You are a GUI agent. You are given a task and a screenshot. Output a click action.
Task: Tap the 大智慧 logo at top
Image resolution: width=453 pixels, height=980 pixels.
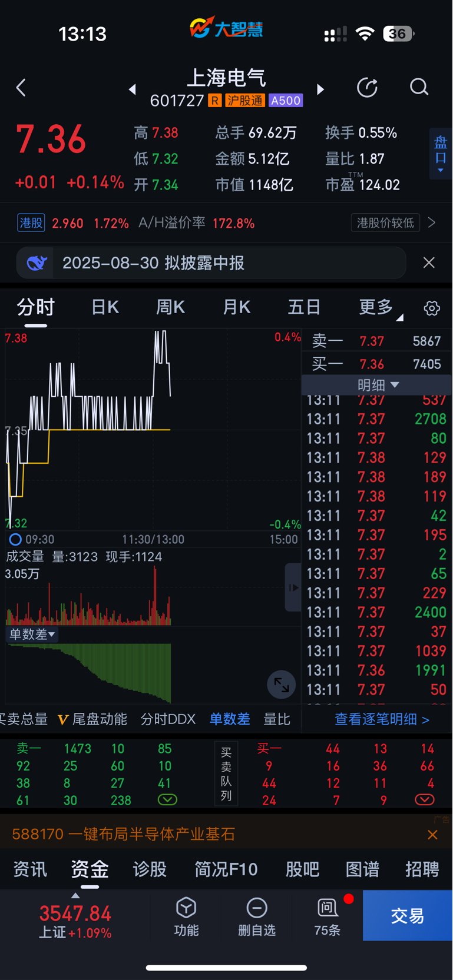tap(226, 28)
